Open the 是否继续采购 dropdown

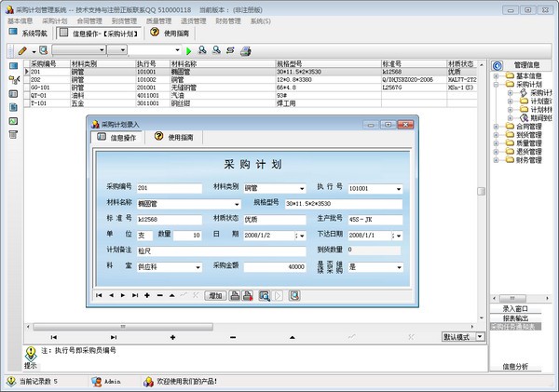(398, 267)
